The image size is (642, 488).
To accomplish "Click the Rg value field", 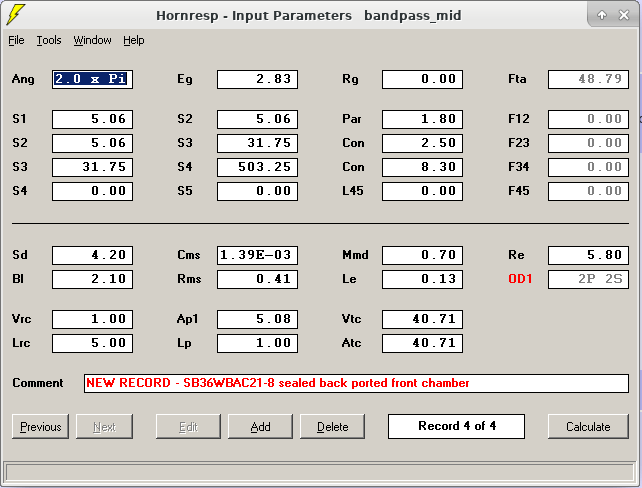I will [x=422, y=79].
